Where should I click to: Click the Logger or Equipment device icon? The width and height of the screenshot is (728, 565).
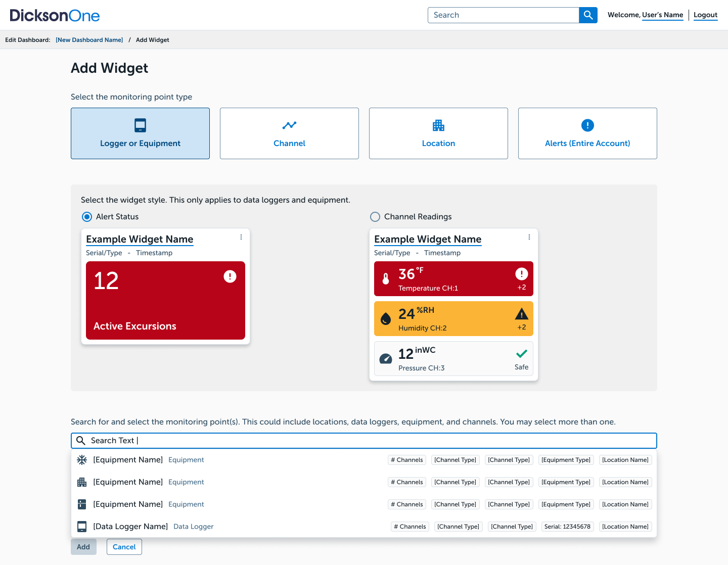pos(140,125)
